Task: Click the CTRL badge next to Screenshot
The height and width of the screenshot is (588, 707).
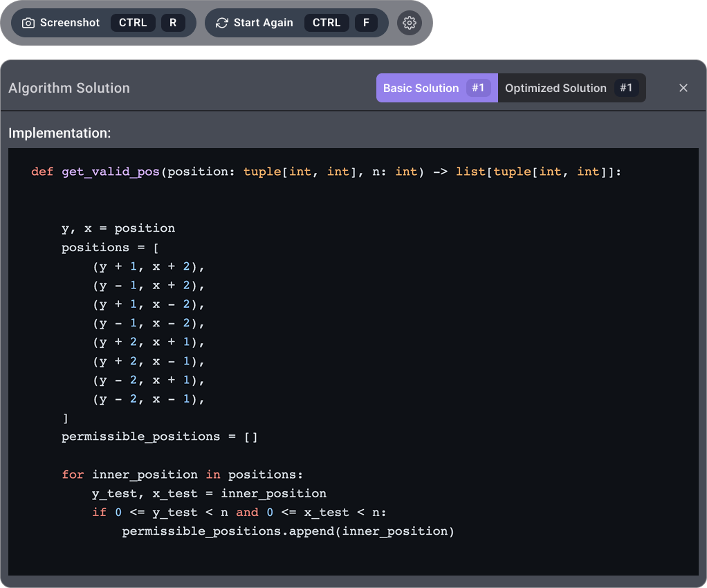Action: (x=133, y=23)
